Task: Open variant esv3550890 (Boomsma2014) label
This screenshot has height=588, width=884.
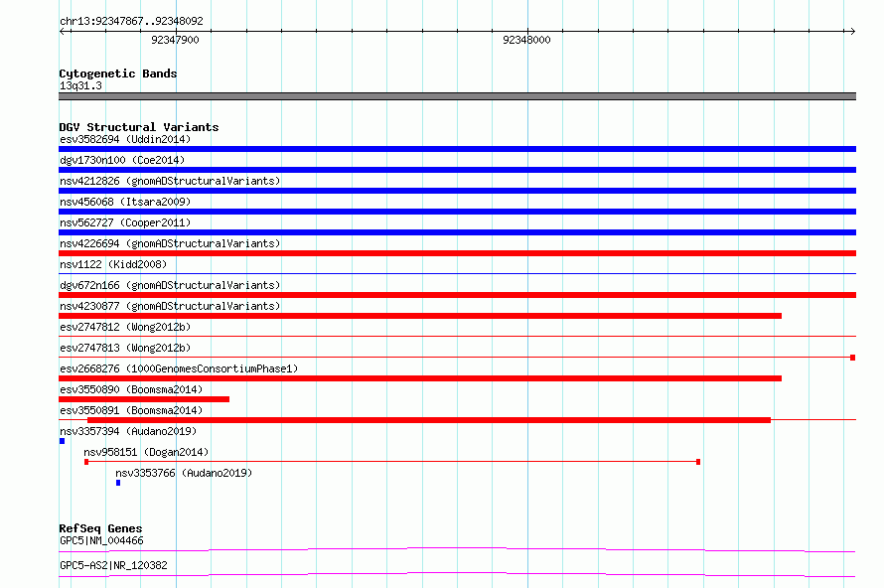Action: pos(131,389)
